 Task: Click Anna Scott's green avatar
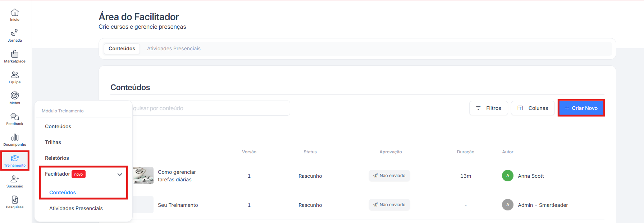click(x=507, y=176)
